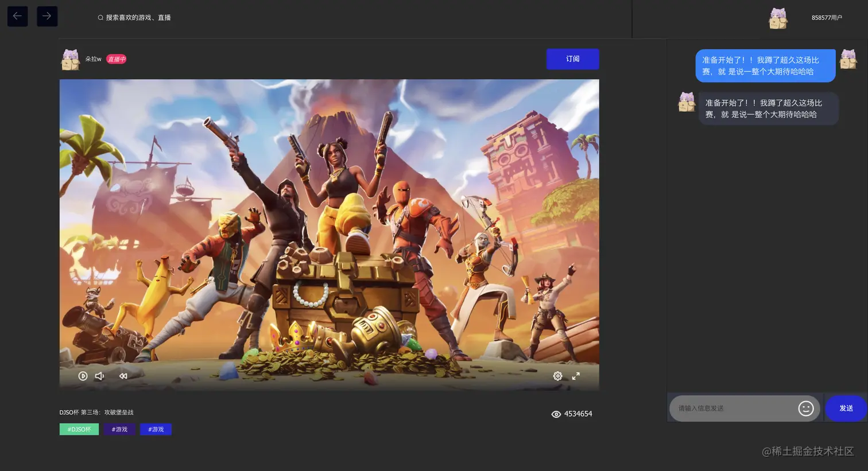This screenshot has width=868, height=471.
Task: Rewind the stream with rewind icon
Action: pyautogui.click(x=123, y=376)
